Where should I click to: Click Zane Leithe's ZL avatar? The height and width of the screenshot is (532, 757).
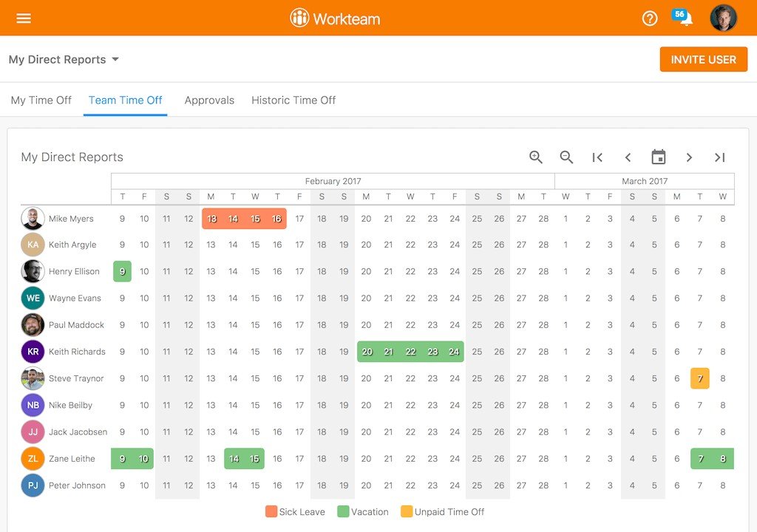33,459
